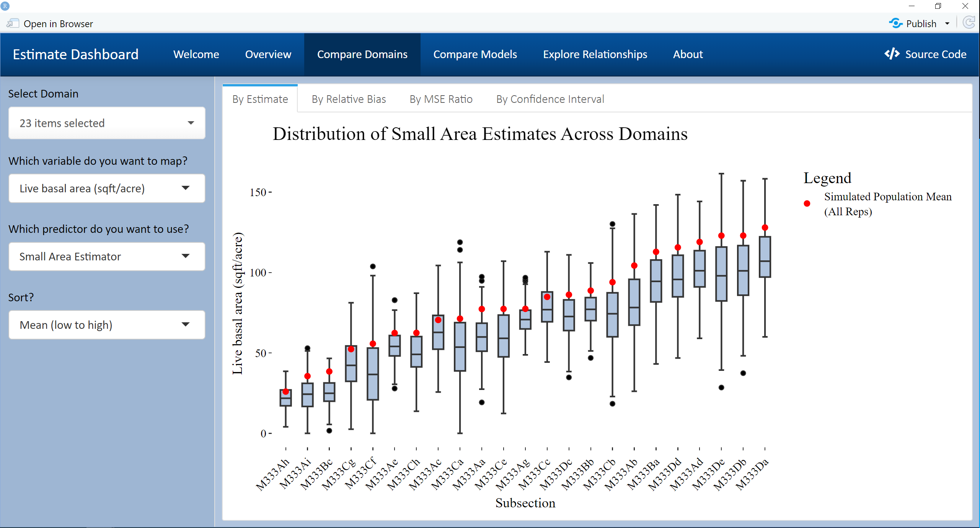Open the Publish dropdown arrow

pyautogui.click(x=947, y=24)
